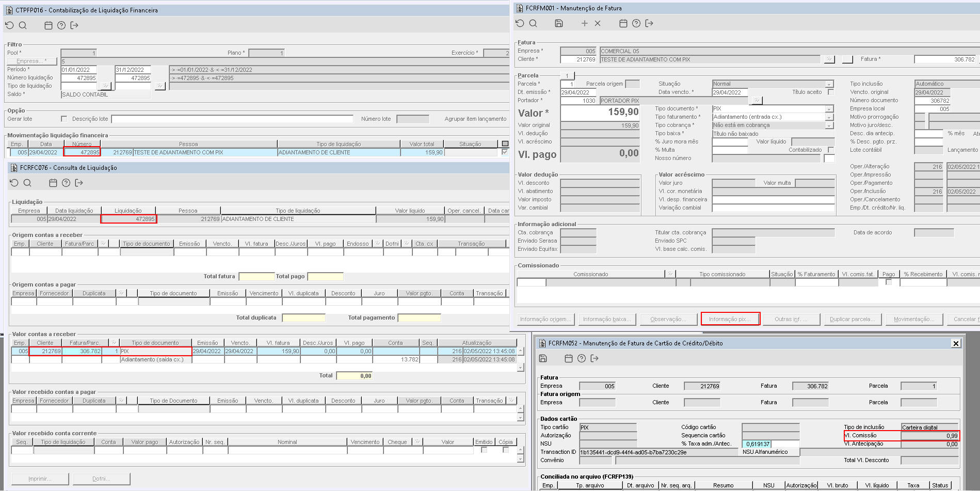This screenshot has height=491, width=980.
Task: Select the Adiantamento (saída cx.) row
Action: click(263, 359)
